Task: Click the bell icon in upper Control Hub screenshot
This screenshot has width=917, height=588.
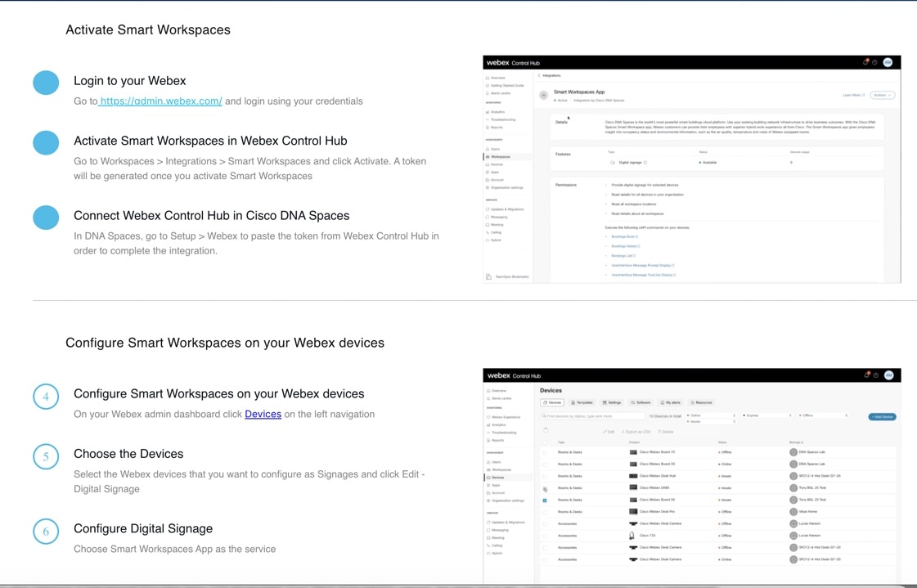Action: click(865, 62)
